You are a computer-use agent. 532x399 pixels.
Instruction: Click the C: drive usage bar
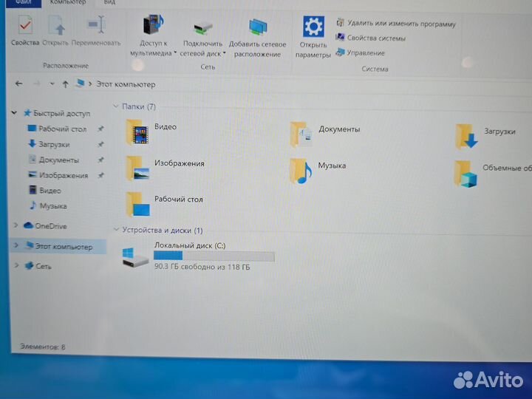[x=214, y=256]
